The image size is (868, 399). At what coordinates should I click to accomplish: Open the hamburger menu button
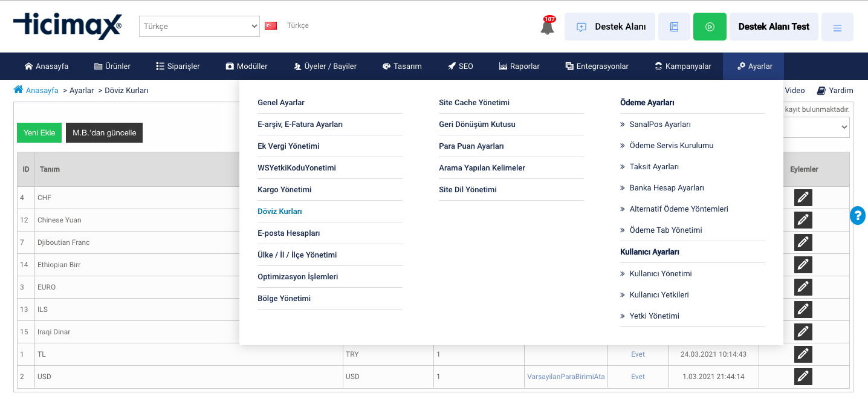(x=837, y=27)
